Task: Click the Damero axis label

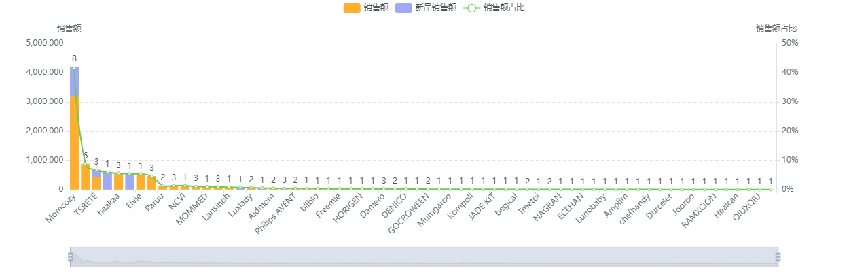Action: [373, 205]
